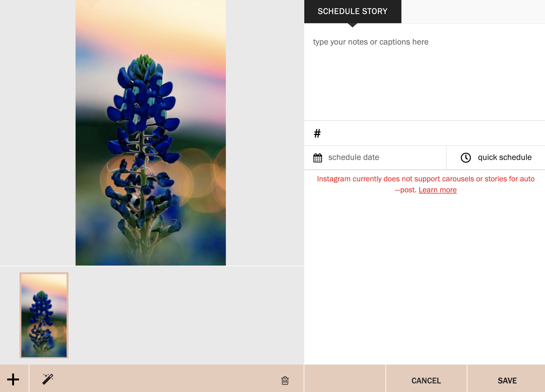Click into the notes or captions field

pyautogui.click(x=425, y=72)
